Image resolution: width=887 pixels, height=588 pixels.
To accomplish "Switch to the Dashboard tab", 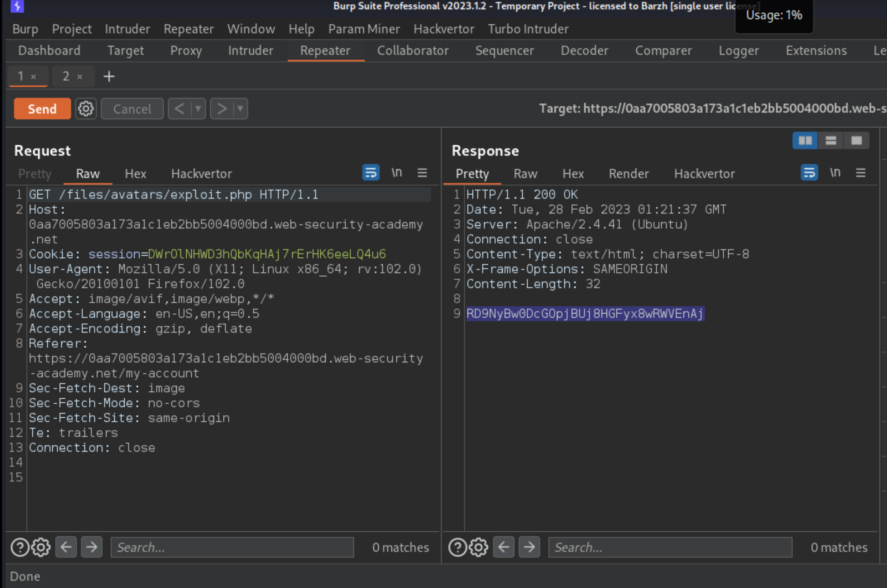I will click(x=49, y=51).
